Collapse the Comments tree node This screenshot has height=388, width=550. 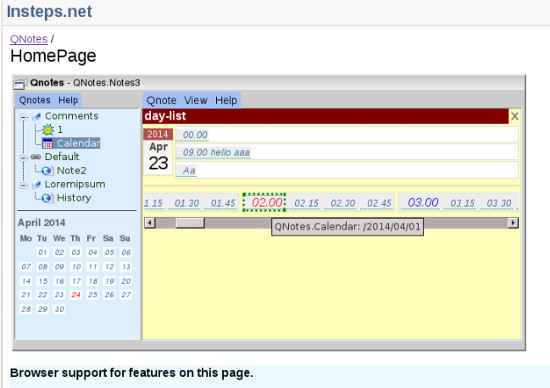(23, 117)
